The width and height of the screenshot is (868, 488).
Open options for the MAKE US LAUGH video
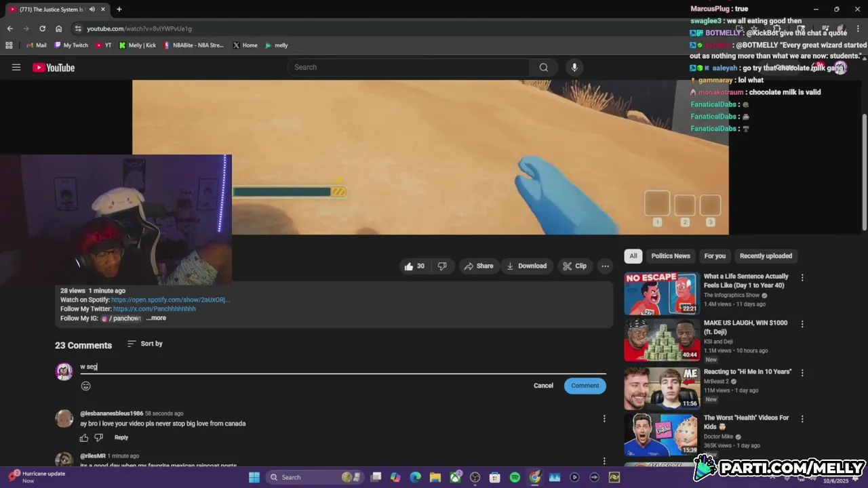(802, 325)
